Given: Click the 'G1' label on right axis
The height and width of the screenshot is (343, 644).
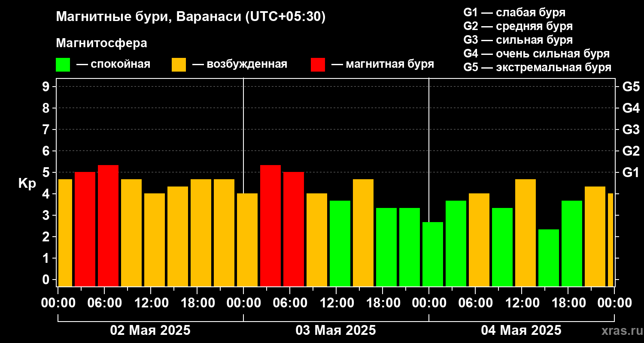Looking at the screenshot, I should pos(631,172).
